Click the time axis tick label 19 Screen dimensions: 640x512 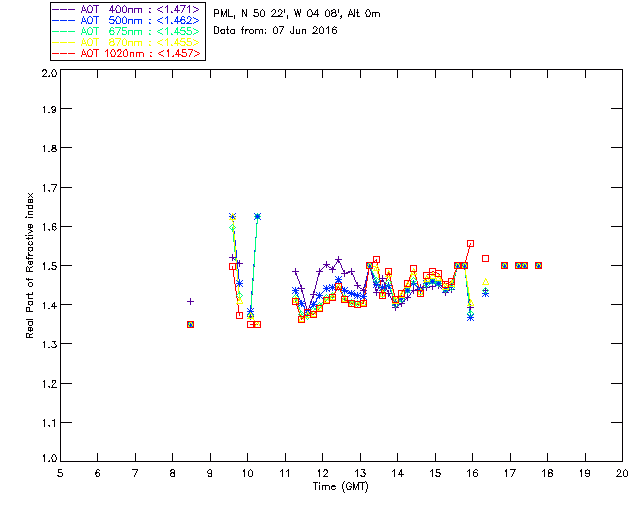(x=585, y=473)
